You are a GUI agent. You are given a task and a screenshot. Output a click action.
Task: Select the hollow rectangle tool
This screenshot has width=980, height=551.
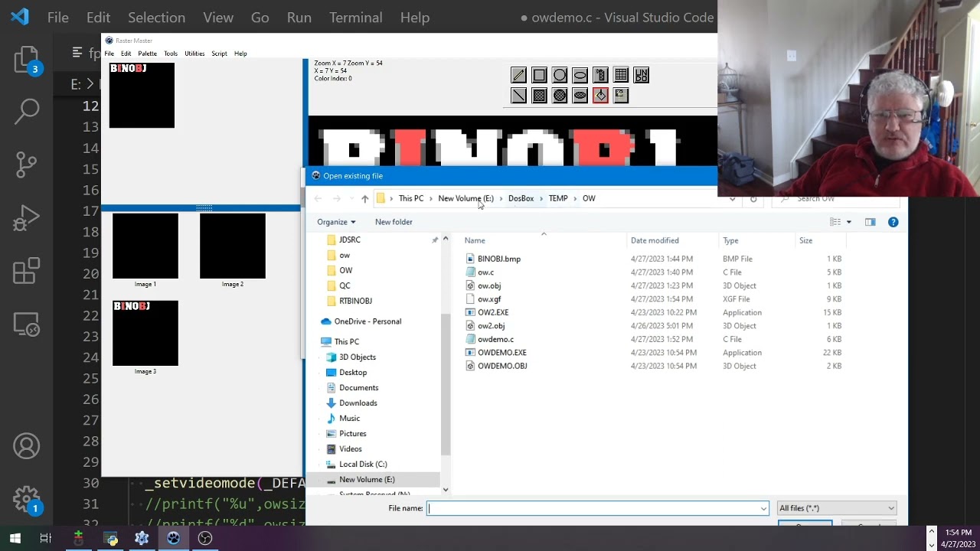point(540,75)
